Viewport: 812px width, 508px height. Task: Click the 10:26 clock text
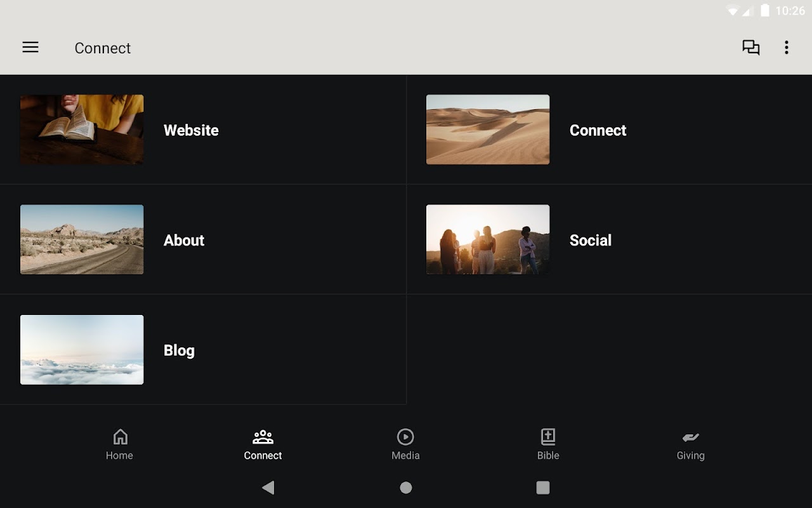(x=790, y=10)
